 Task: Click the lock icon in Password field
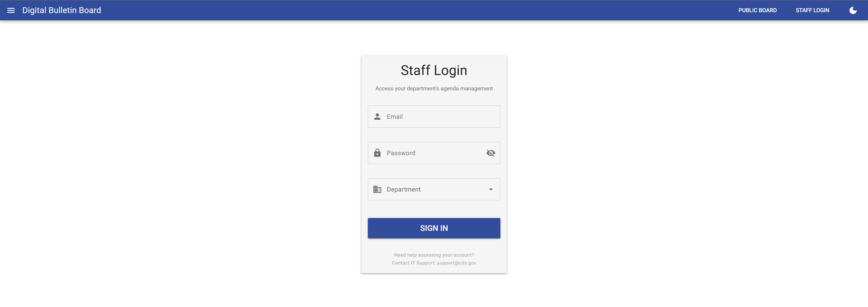point(377,153)
